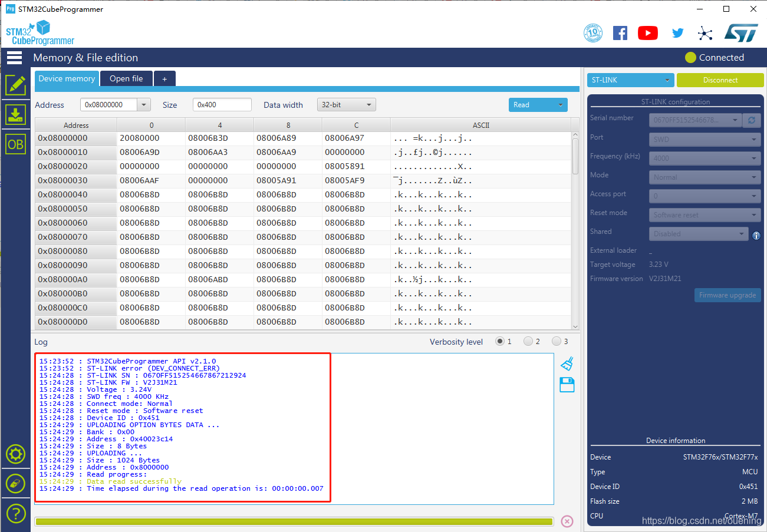Open the hamburger menu
Screen dimensions: 767x532
[15, 58]
